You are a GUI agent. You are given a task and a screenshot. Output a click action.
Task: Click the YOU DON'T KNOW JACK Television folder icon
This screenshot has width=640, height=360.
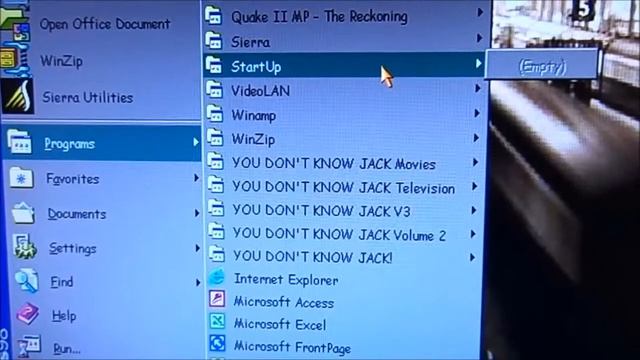point(216,185)
